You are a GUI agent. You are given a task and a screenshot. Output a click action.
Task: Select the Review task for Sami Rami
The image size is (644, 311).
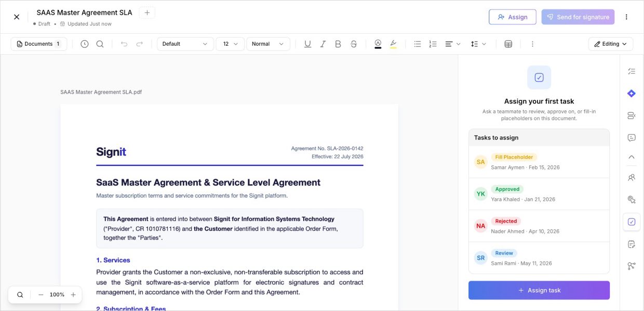pyautogui.click(x=539, y=257)
